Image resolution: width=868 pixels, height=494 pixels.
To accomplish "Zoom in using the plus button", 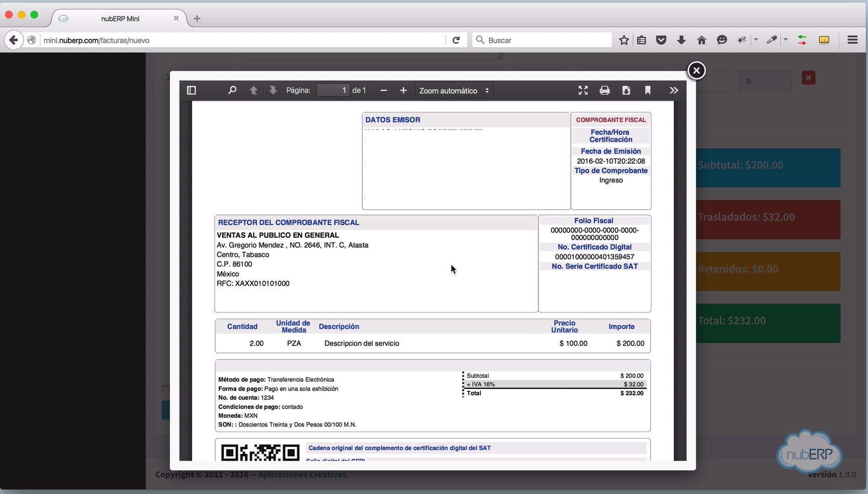I will pyautogui.click(x=403, y=90).
